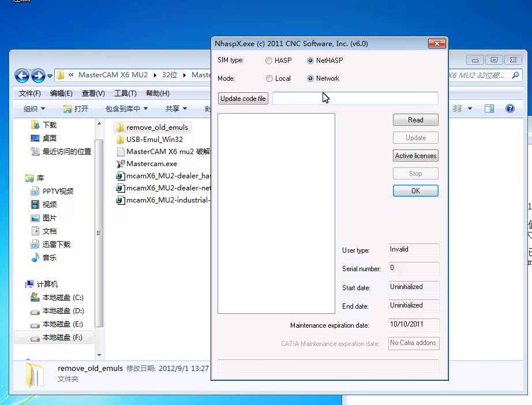Viewport: 532px width, 405px height.
Task: Click the Start date value field
Action: point(414,287)
